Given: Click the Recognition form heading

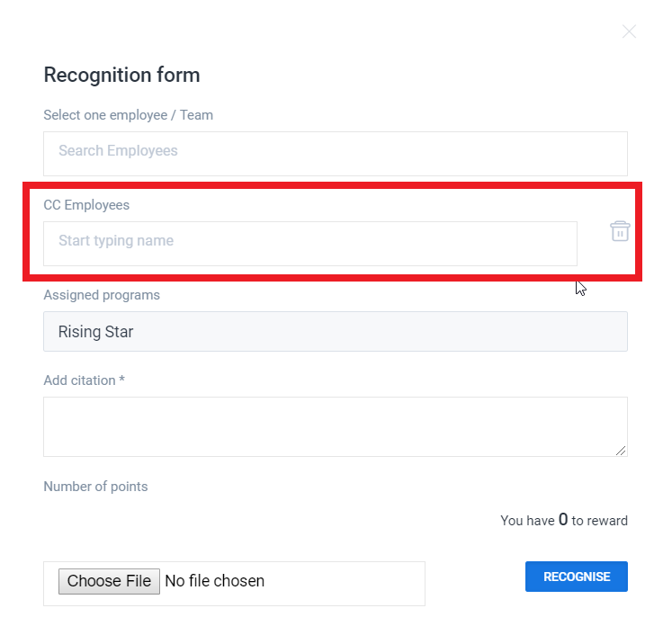Looking at the screenshot, I should (121, 75).
